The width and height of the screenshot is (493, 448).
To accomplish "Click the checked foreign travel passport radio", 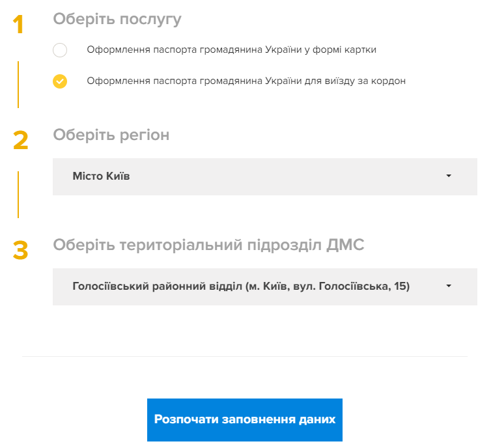I will pos(60,81).
